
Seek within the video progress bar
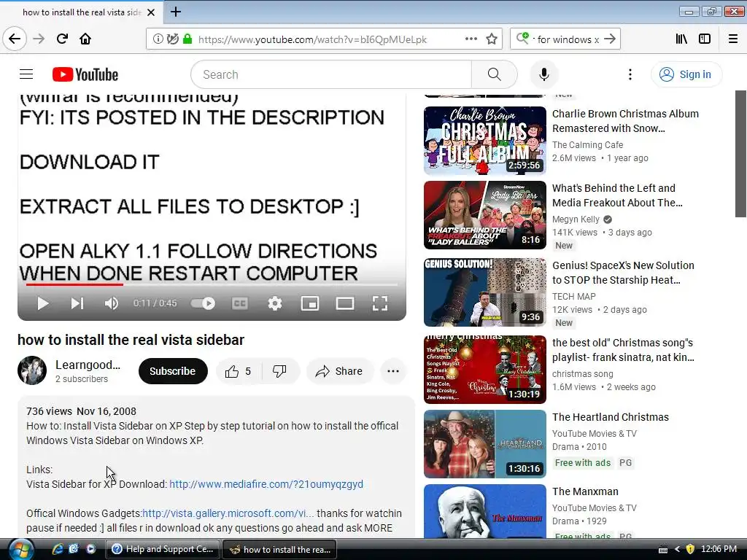[212, 285]
